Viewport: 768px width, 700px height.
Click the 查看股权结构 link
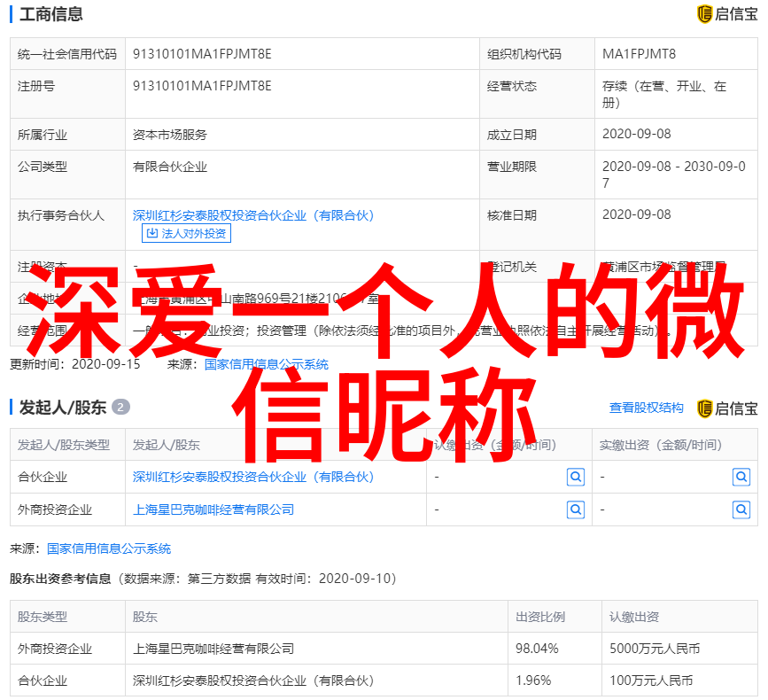pyautogui.click(x=646, y=408)
